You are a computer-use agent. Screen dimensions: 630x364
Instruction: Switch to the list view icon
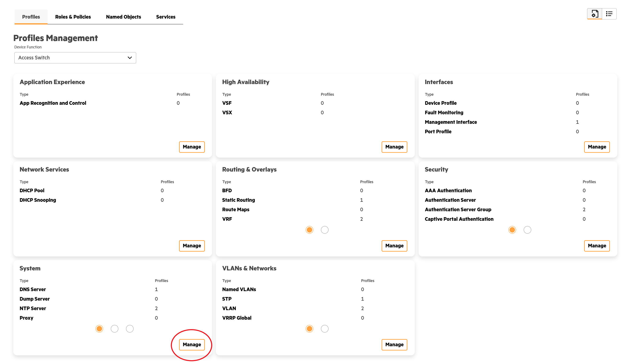[609, 14]
